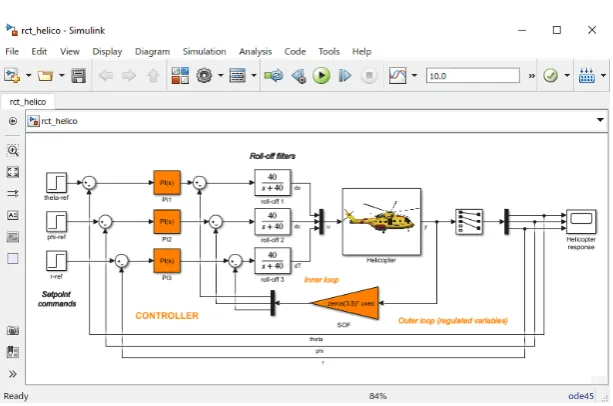The height and width of the screenshot is (406, 613).
Task: Open the View menu
Action: coord(70,52)
